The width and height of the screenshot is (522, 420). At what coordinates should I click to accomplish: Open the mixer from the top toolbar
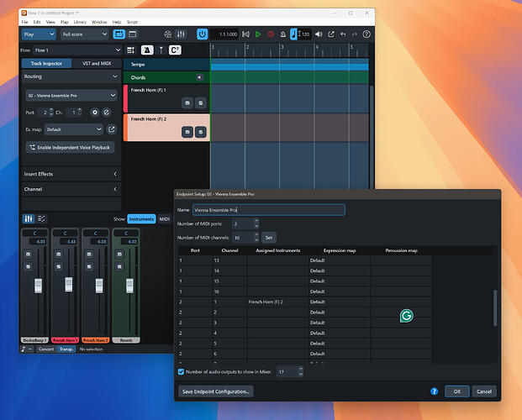coord(181,34)
